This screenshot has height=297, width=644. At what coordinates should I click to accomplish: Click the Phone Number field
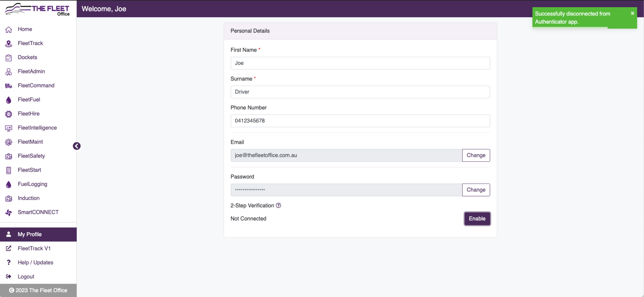(x=360, y=121)
